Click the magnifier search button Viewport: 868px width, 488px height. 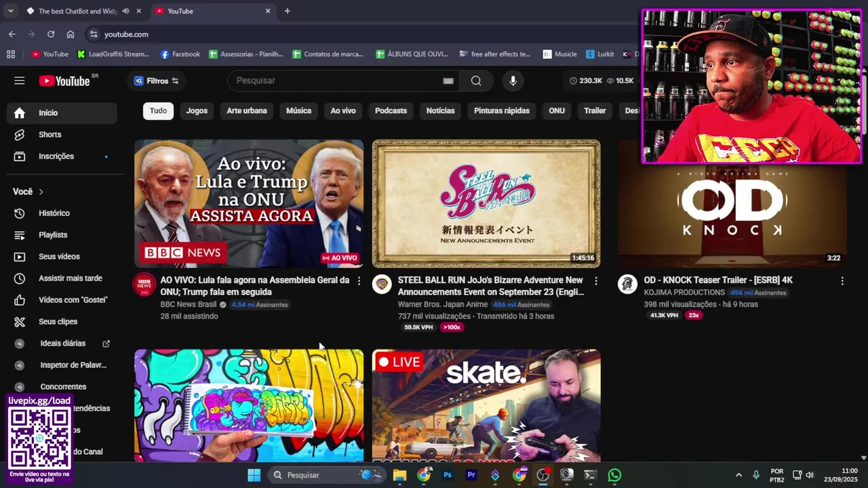pyautogui.click(x=476, y=81)
